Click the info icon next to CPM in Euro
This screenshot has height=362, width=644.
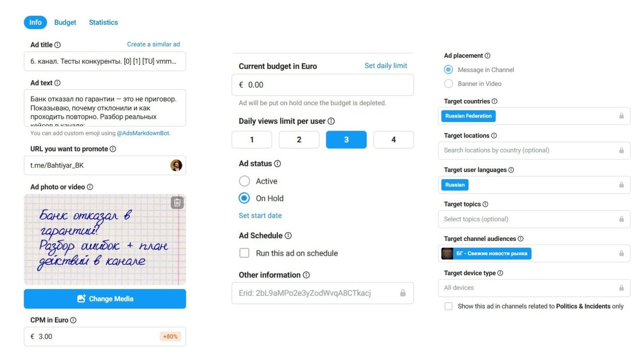[x=73, y=320]
